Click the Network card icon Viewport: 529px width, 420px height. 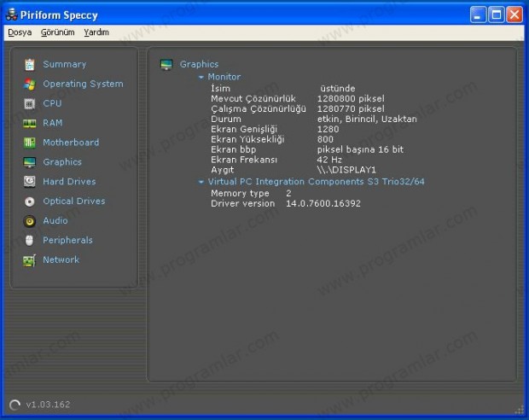[x=29, y=260]
